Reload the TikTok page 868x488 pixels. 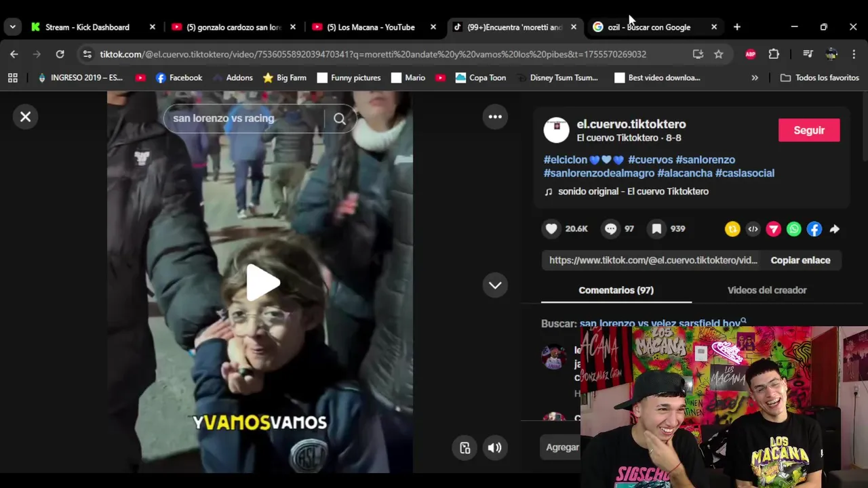pyautogui.click(x=60, y=54)
